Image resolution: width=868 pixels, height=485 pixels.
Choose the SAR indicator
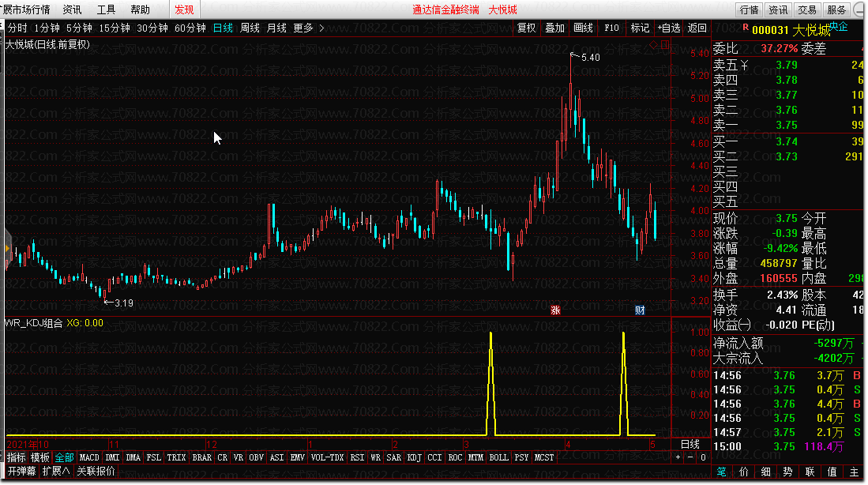click(393, 457)
